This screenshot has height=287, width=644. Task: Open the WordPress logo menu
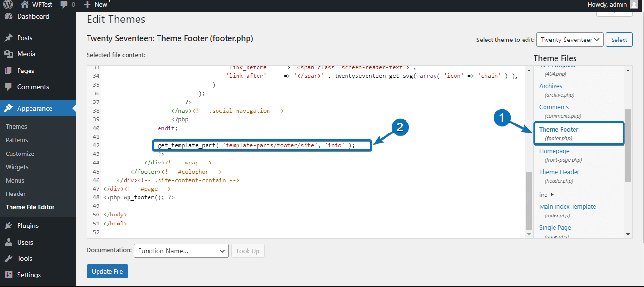tap(9, 4)
